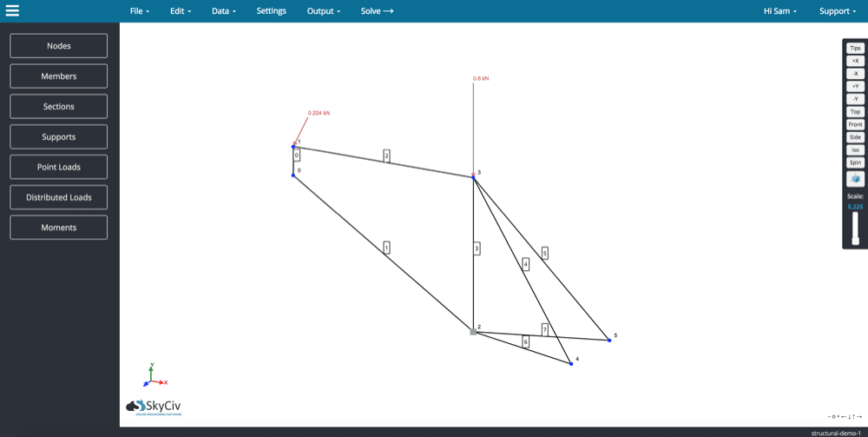Open the Point Loads panel
Screen dimensions: 868x437
click(x=59, y=167)
